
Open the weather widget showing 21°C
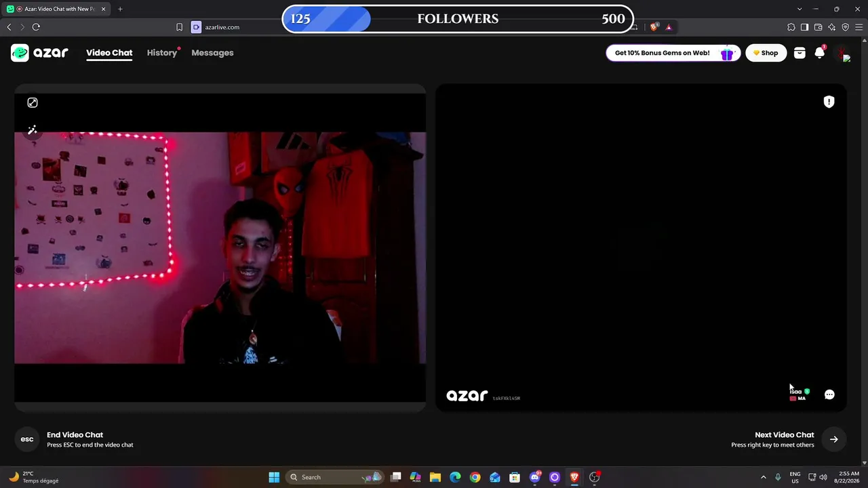[x=33, y=477]
